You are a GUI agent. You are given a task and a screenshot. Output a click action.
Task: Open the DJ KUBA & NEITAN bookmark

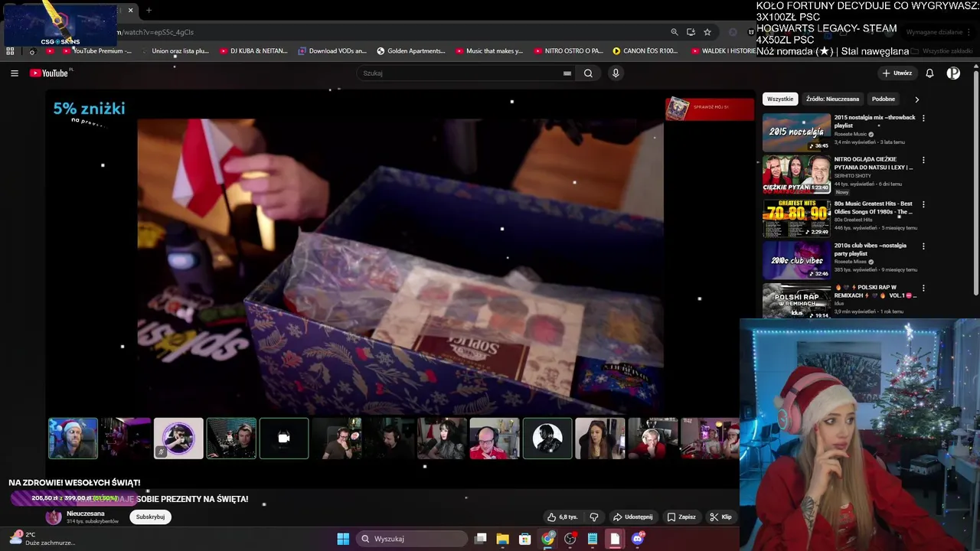(254, 51)
